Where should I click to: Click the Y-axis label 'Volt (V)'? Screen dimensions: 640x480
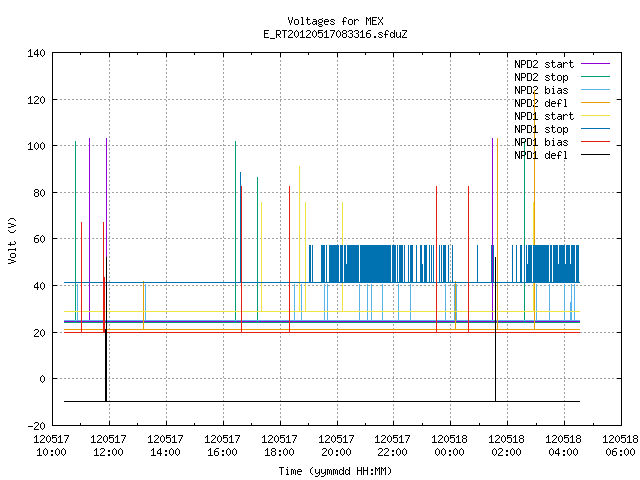[12, 240]
